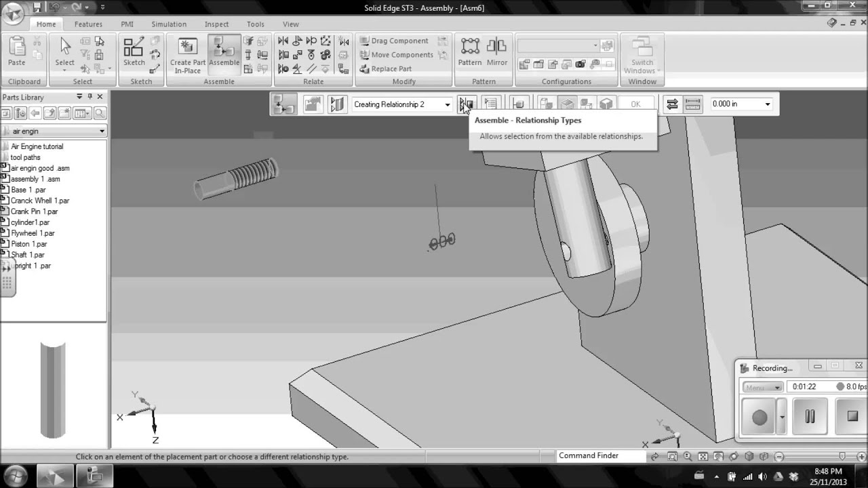Viewport: 868px width, 488px height.
Task: Click the Parallel relationship icon in Relate
Action: point(312,68)
